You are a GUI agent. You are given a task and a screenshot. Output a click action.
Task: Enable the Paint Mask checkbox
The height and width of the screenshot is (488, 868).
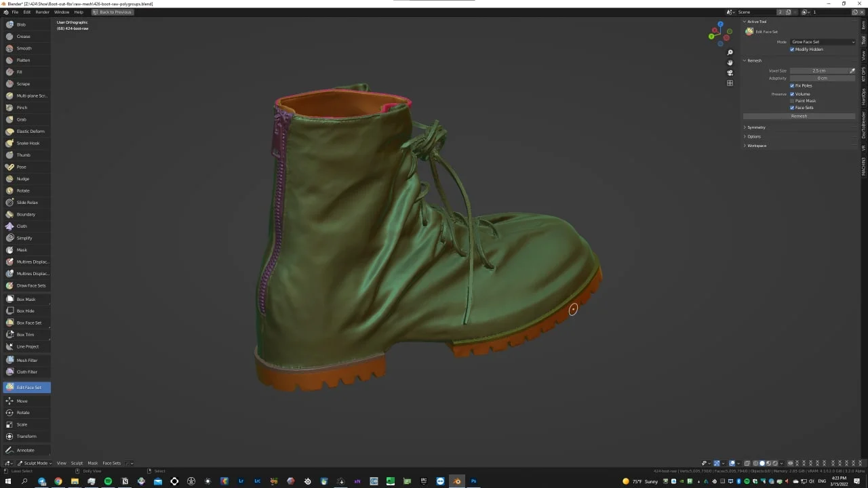click(x=792, y=101)
